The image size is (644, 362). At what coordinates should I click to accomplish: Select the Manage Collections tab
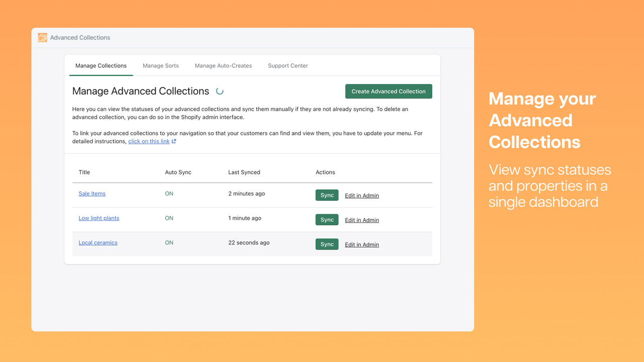tap(101, 65)
